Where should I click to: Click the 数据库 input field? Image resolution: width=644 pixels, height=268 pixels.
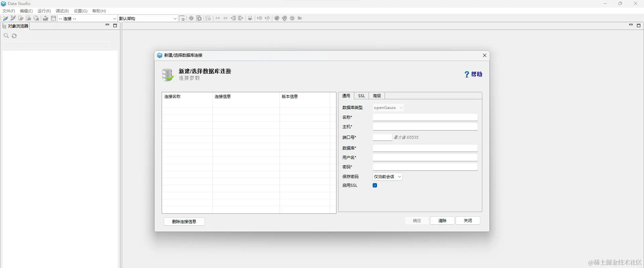point(425,148)
